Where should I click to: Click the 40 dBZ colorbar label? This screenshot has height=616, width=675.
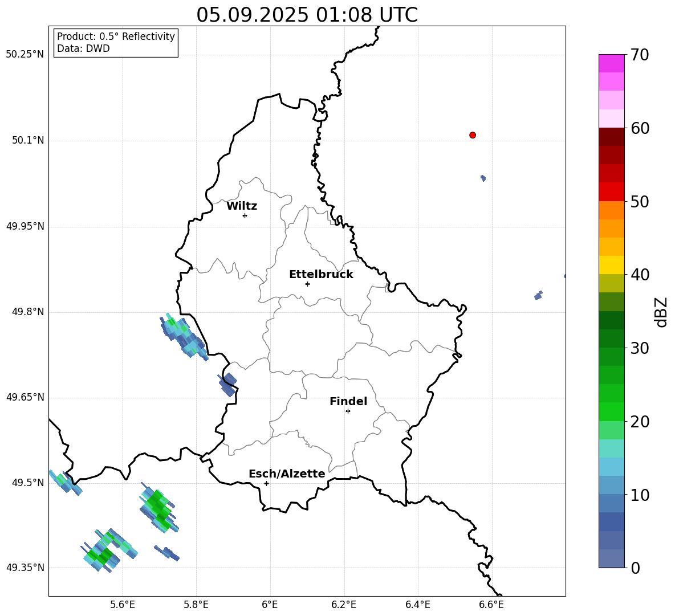click(x=640, y=275)
